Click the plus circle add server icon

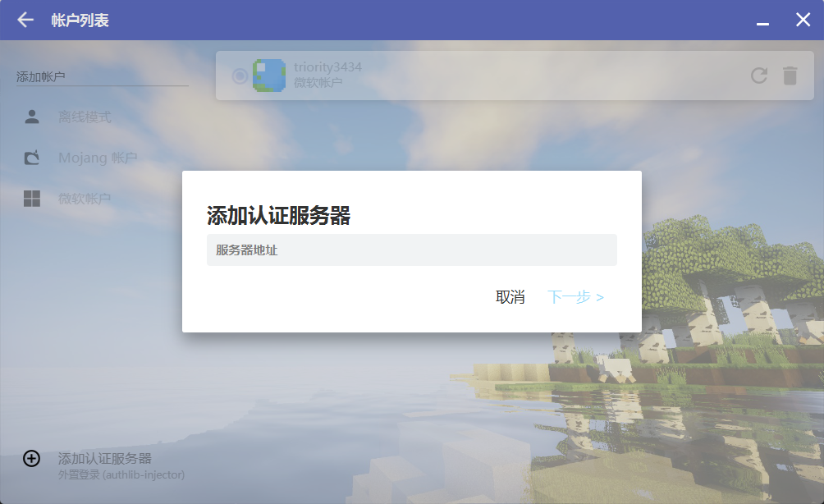[31, 458]
